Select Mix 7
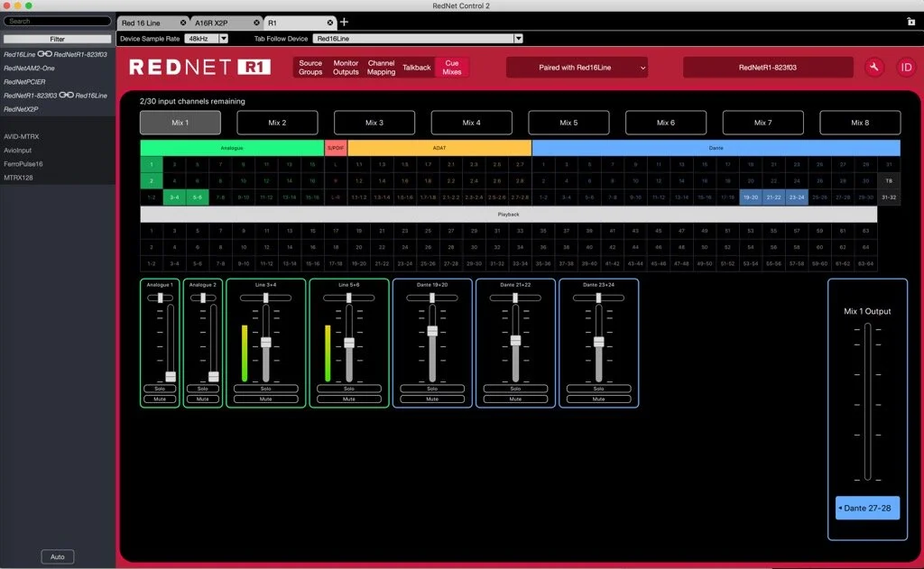924x569 pixels. pyautogui.click(x=763, y=123)
